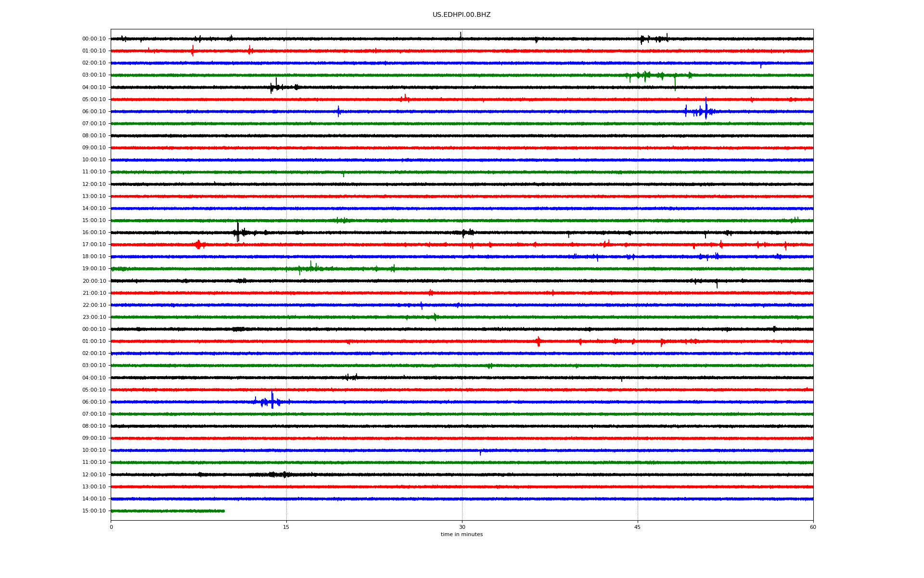Click the plot title US.EDHPI.00.BHZ
This screenshot has height=578, width=924.
pos(461,15)
